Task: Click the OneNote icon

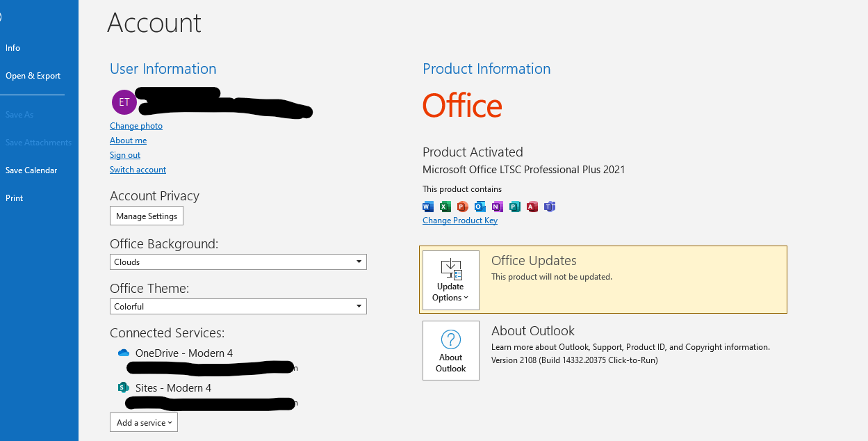Action: click(497, 207)
